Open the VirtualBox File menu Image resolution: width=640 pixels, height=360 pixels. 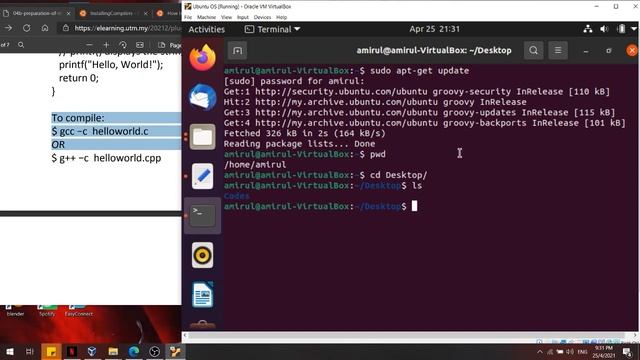coord(188,17)
